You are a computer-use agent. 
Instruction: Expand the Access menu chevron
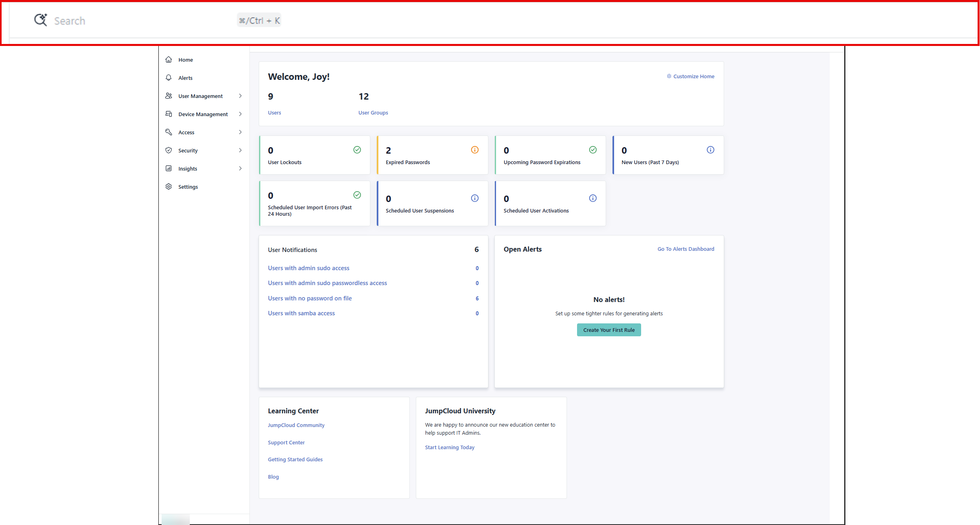pos(240,132)
